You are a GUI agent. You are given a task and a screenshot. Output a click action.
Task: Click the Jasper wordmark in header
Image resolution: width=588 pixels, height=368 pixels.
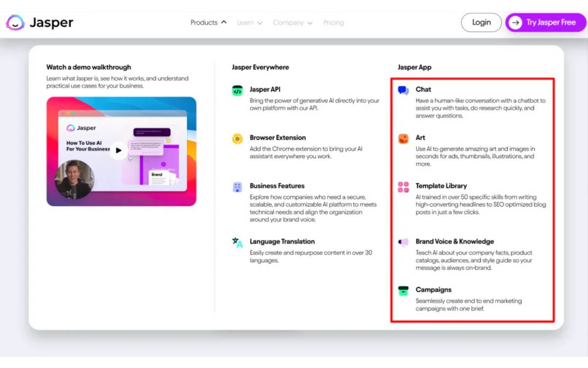click(51, 23)
